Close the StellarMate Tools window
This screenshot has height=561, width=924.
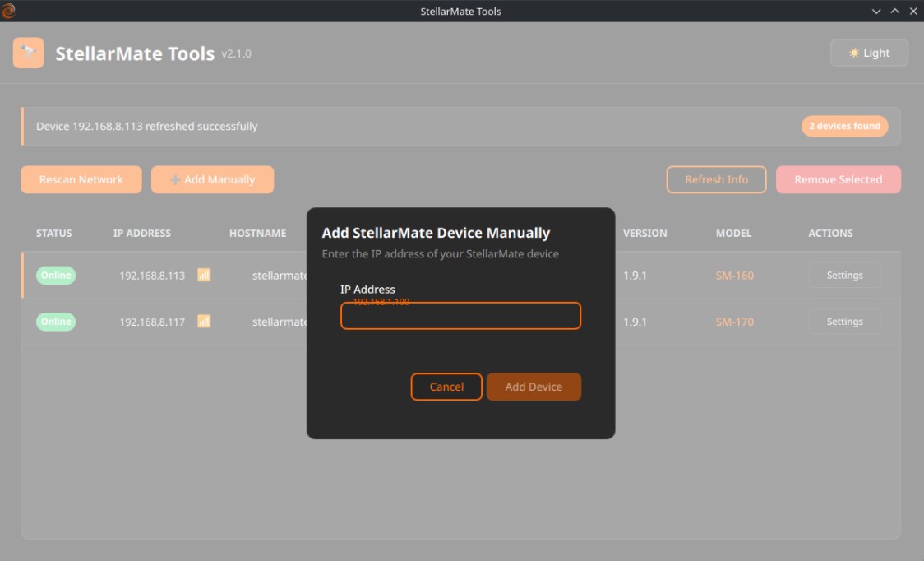point(913,12)
